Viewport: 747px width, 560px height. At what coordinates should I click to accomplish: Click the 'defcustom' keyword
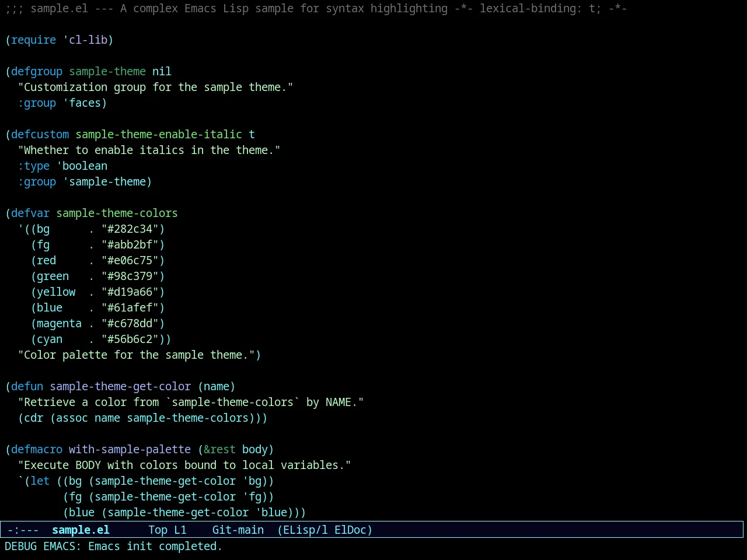[x=40, y=134]
